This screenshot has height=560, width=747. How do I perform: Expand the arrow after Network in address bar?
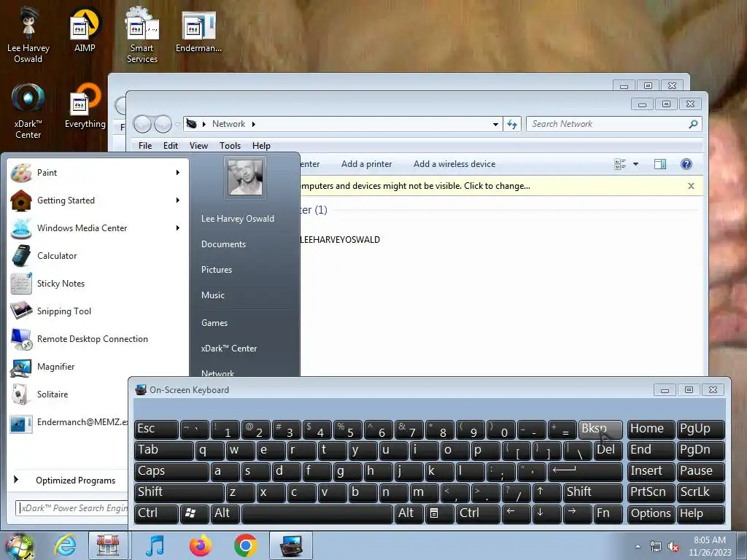[253, 124]
